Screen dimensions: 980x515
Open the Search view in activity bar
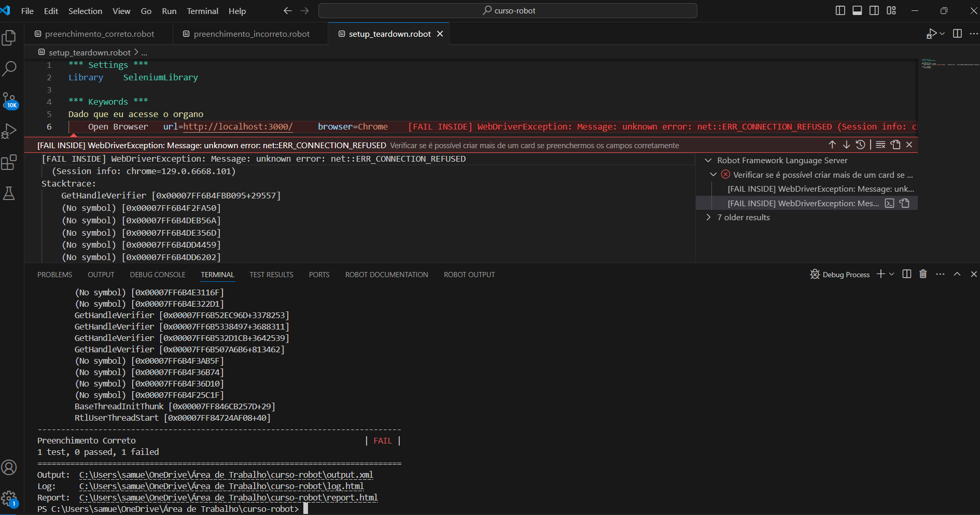(9, 68)
